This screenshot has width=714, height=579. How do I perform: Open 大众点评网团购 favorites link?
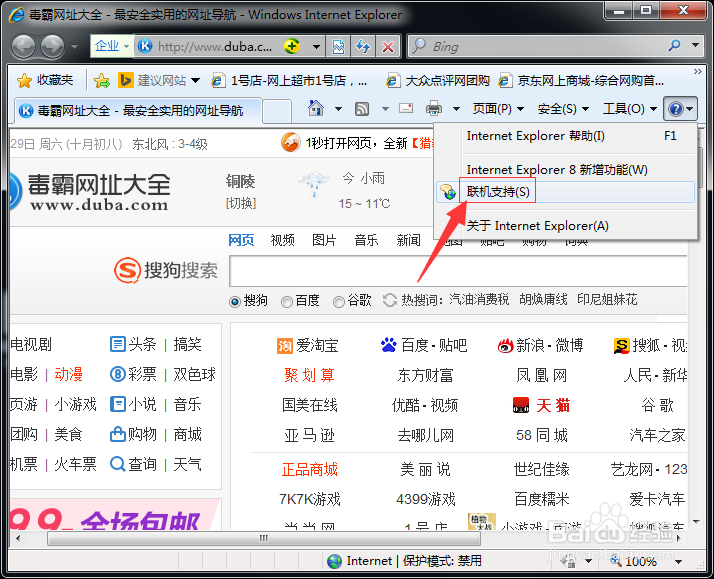tap(438, 81)
